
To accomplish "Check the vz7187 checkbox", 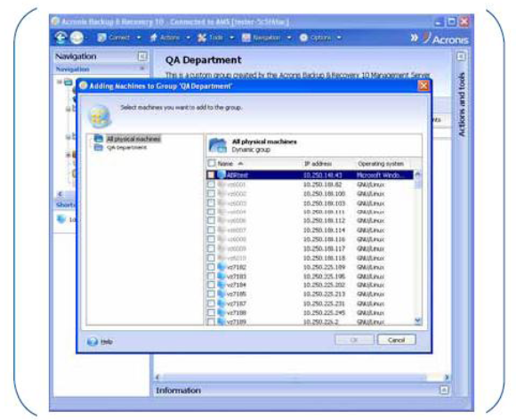I will click(211, 303).
